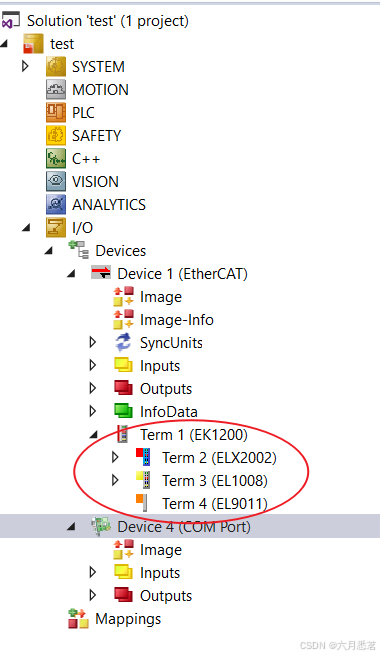Select the "VISION" label
Screen dimensions: 380x657
click(x=96, y=182)
